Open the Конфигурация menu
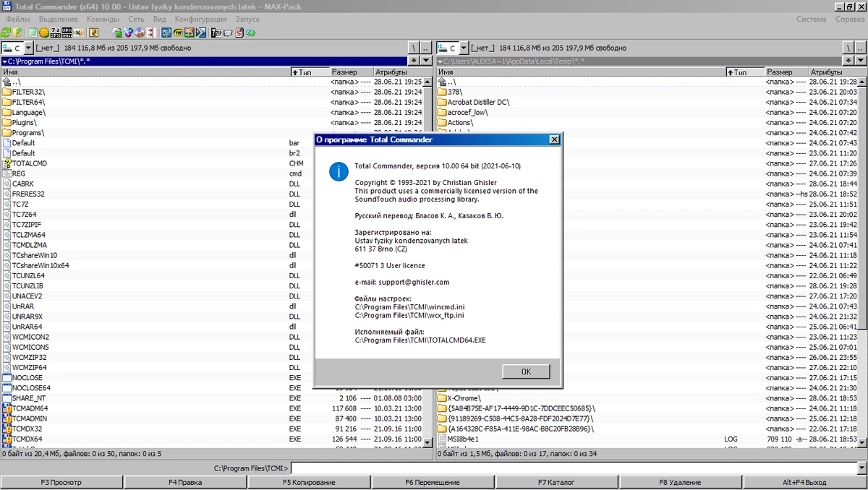Viewport: 868px width, 490px height. click(x=200, y=20)
